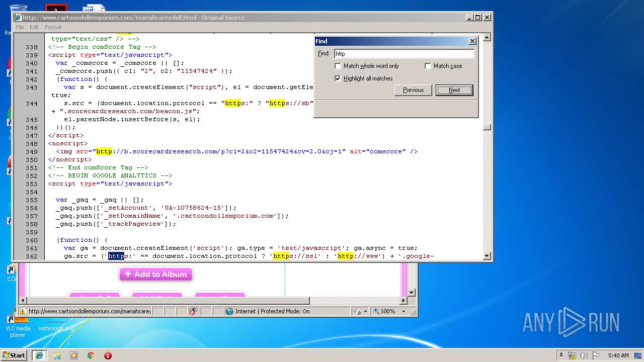Click the osthrough.png desktop file
The height and width of the screenshot is (362, 644).
tap(56, 328)
